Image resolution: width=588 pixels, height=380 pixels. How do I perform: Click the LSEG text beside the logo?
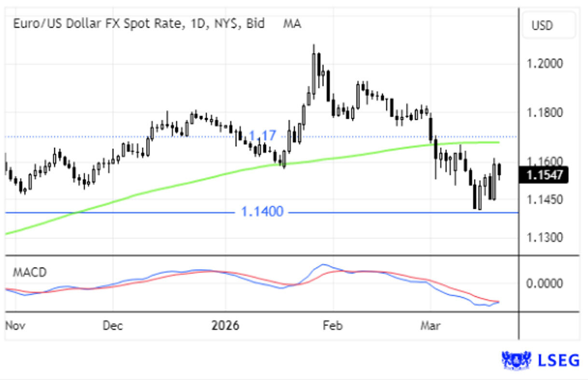(559, 360)
